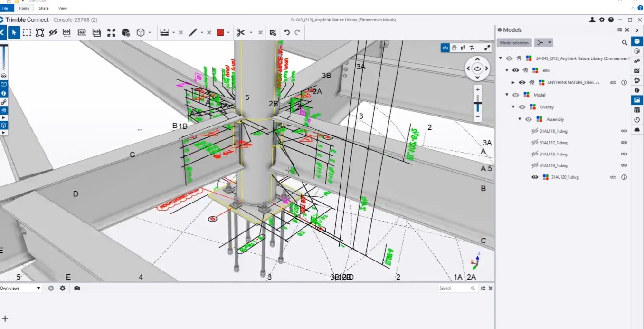Switch to the View ribbon tab
Image resolution: width=644 pixels, height=329 pixels.
pyautogui.click(x=62, y=8)
